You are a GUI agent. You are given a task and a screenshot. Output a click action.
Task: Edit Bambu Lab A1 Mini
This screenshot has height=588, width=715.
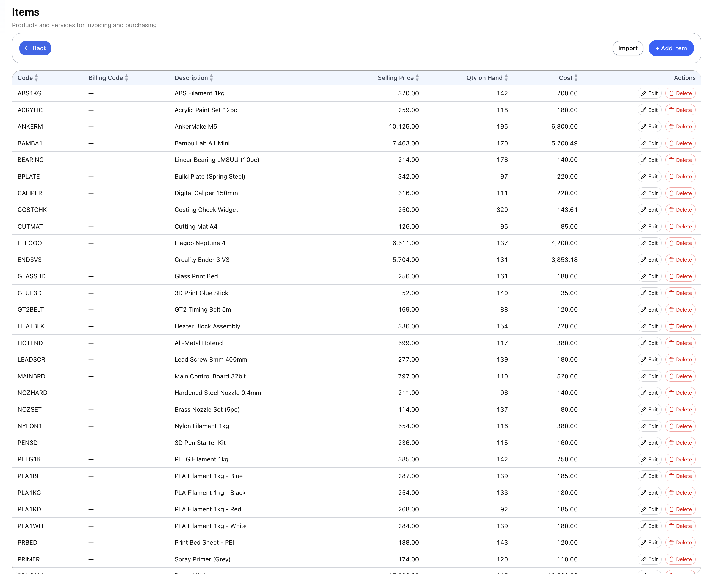coord(649,143)
